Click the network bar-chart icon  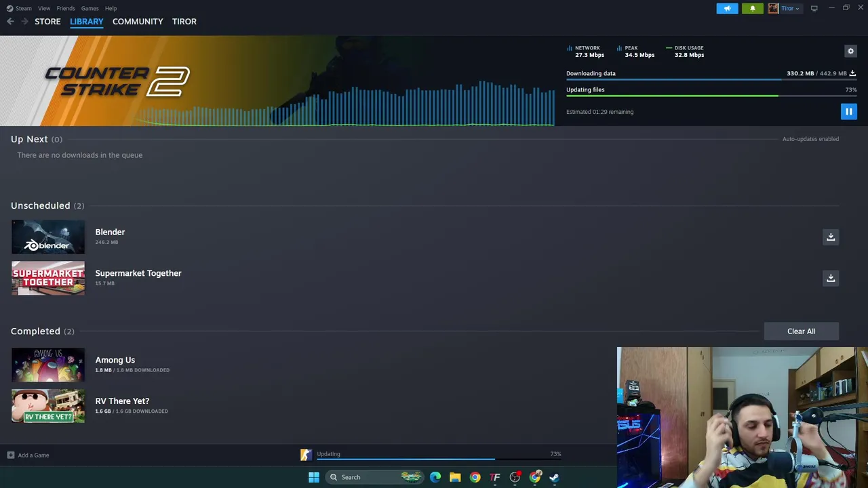click(570, 49)
